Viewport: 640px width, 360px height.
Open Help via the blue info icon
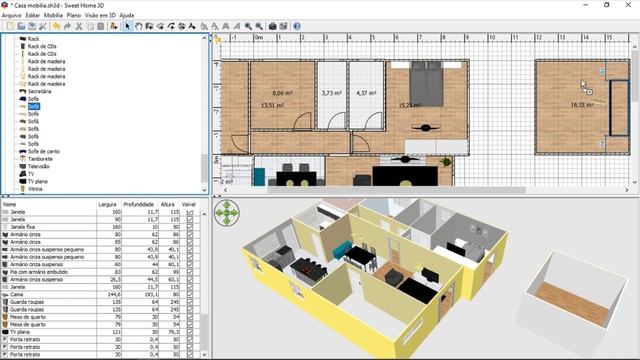tap(297, 26)
